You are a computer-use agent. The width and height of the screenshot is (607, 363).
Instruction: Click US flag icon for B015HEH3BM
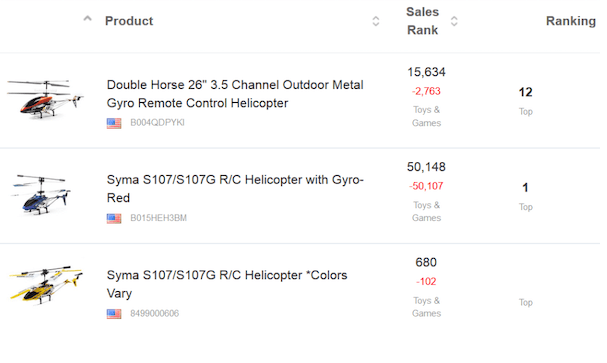tap(114, 218)
